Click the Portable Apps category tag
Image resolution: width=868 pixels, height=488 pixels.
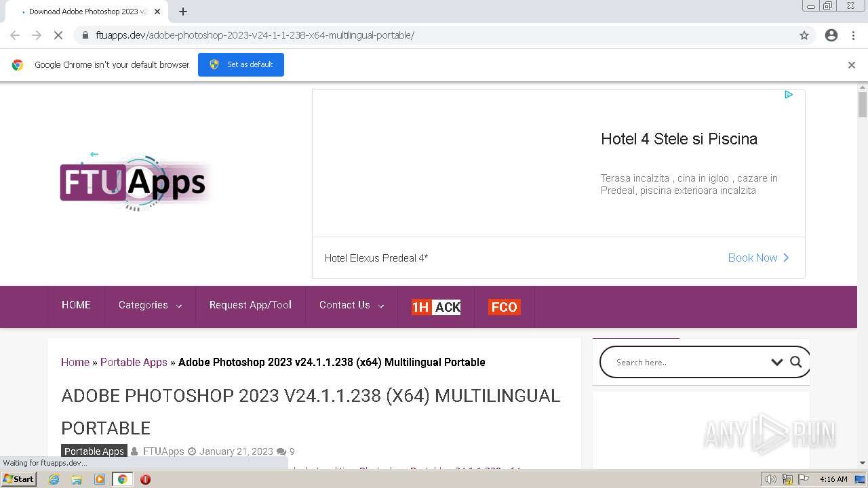(x=94, y=451)
